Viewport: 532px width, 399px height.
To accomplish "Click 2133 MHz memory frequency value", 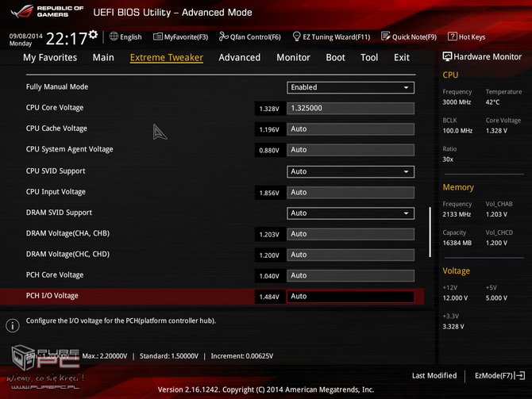I will [x=457, y=214].
